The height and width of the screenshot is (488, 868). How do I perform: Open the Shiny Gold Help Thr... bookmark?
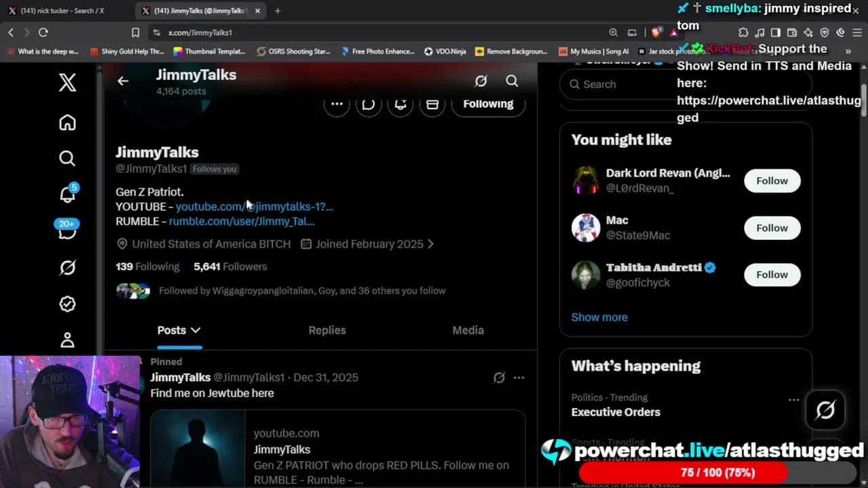(127, 52)
